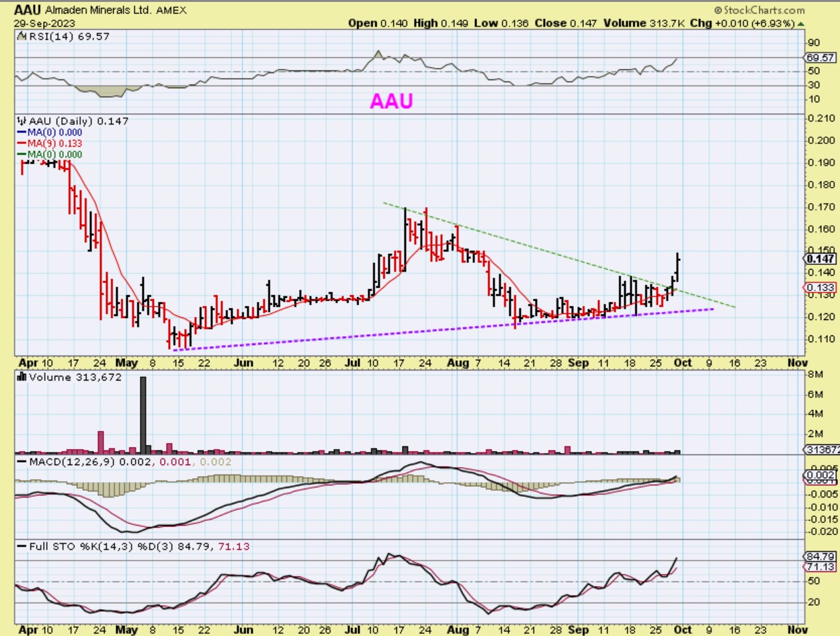
Task: Click the blue MA(0) 0.000 legend entry
Action: (x=48, y=132)
